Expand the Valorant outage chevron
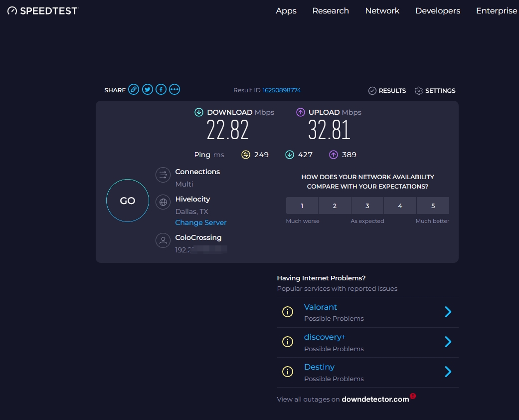Screen dimensions: 519x420 448,312
